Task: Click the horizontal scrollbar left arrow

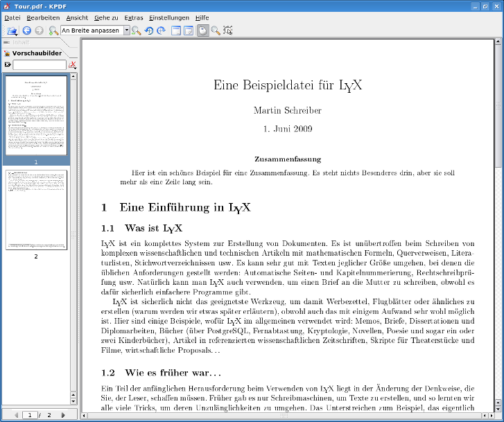Action: [x=84, y=416]
